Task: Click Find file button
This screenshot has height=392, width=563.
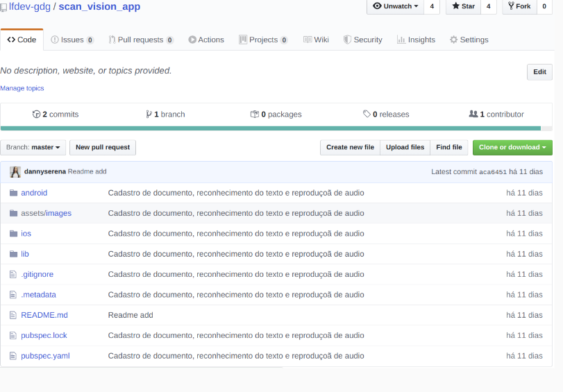Action: tap(449, 148)
